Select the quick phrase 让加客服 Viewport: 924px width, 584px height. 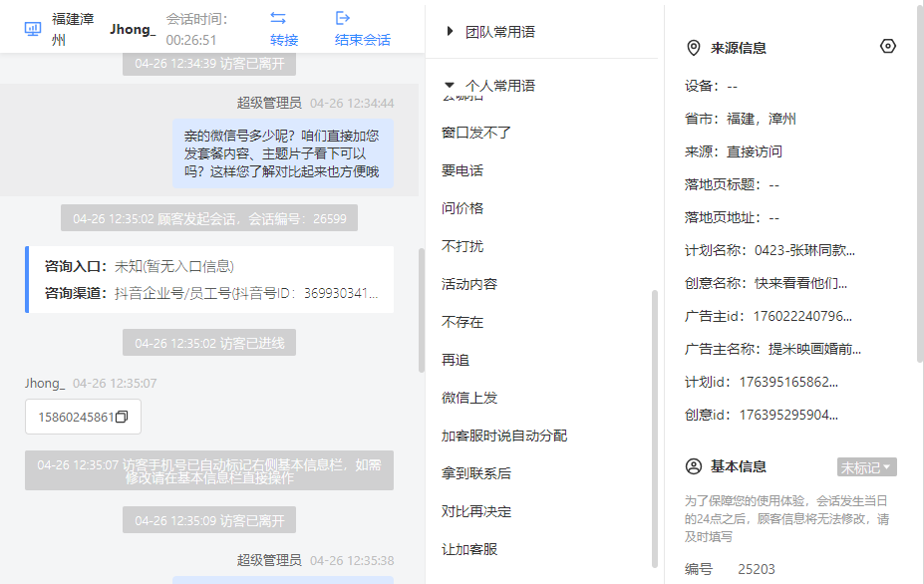[x=469, y=549]
